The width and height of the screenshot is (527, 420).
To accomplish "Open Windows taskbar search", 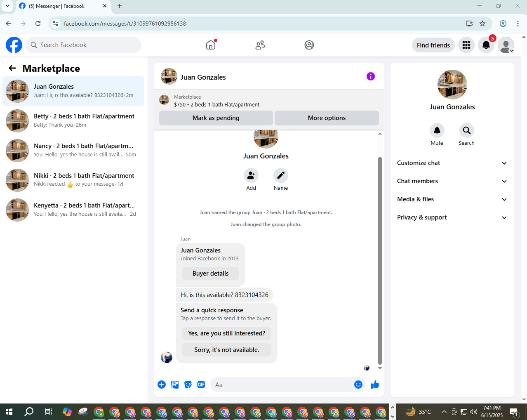I will click(x=29, y=411).
